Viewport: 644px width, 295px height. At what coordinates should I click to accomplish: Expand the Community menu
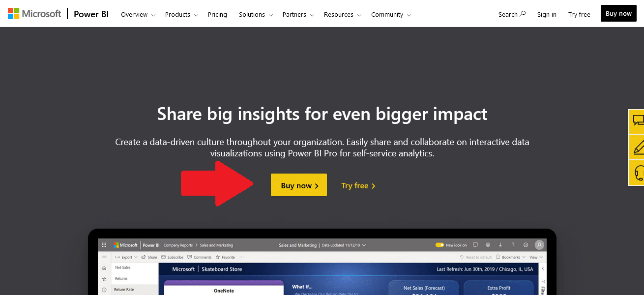(x=391, y=15)
